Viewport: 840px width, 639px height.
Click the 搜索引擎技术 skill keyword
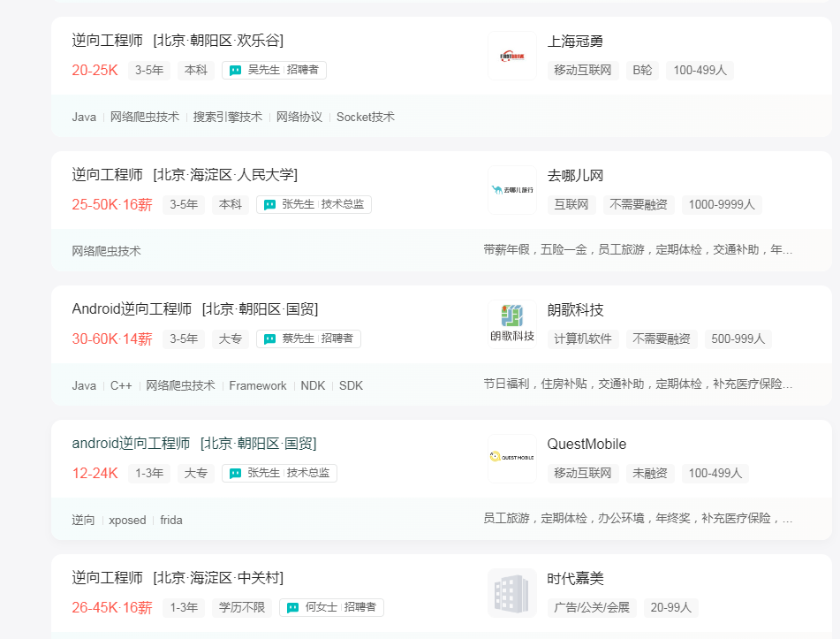228,117
